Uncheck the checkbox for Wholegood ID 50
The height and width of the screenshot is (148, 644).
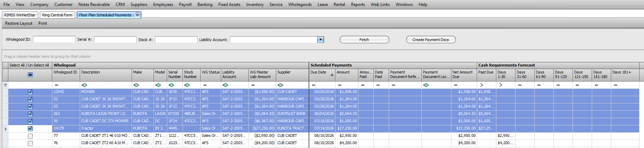tap(30, 121)
